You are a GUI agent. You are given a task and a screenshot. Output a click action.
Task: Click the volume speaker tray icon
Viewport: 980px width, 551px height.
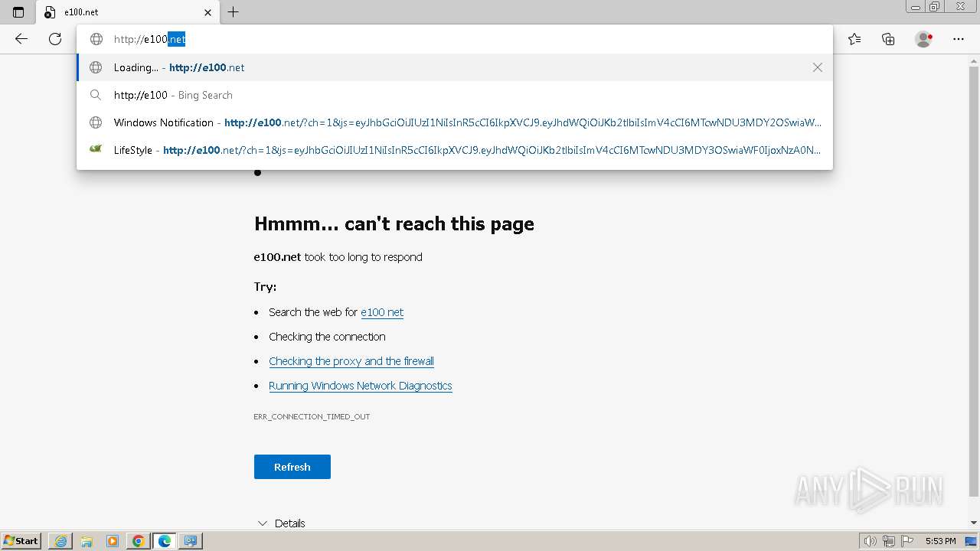(871, 541)
